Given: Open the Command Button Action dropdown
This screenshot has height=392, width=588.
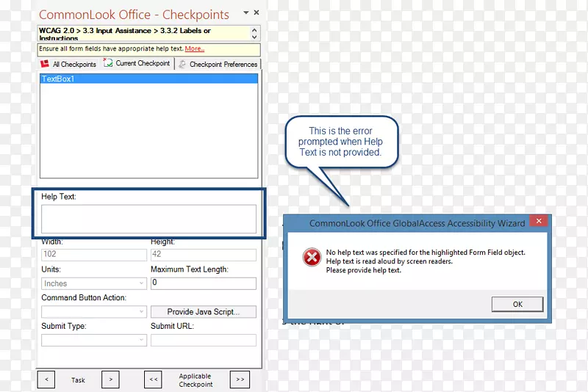Looking at the screenshot, I should pos(94,311).
